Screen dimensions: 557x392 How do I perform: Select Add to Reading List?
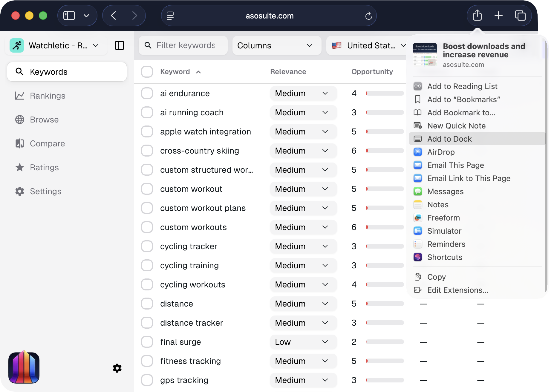(462, 86)
